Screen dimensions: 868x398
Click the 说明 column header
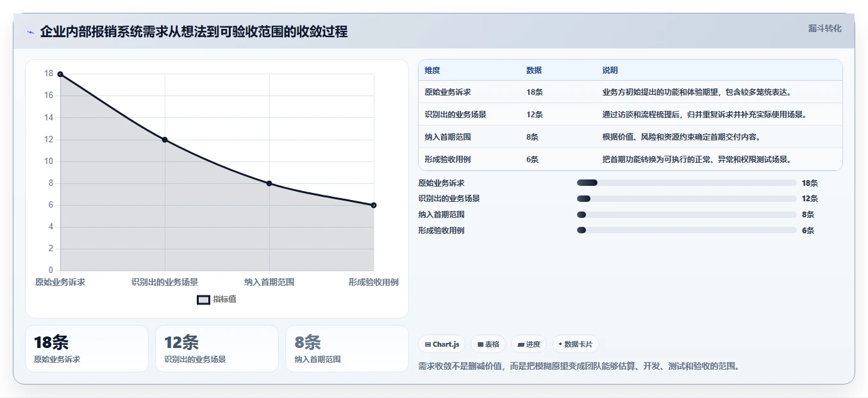coord(610,70)
